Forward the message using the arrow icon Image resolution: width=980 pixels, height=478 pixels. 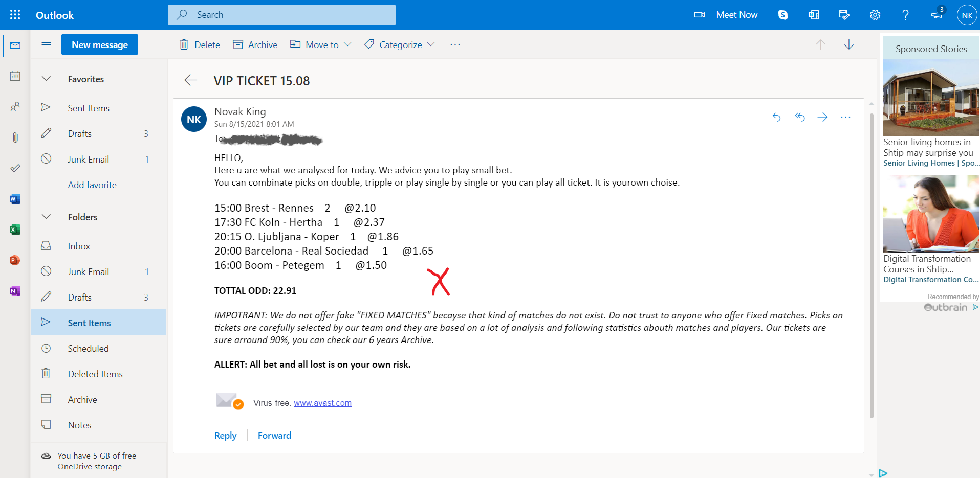(x=823, y=117)
